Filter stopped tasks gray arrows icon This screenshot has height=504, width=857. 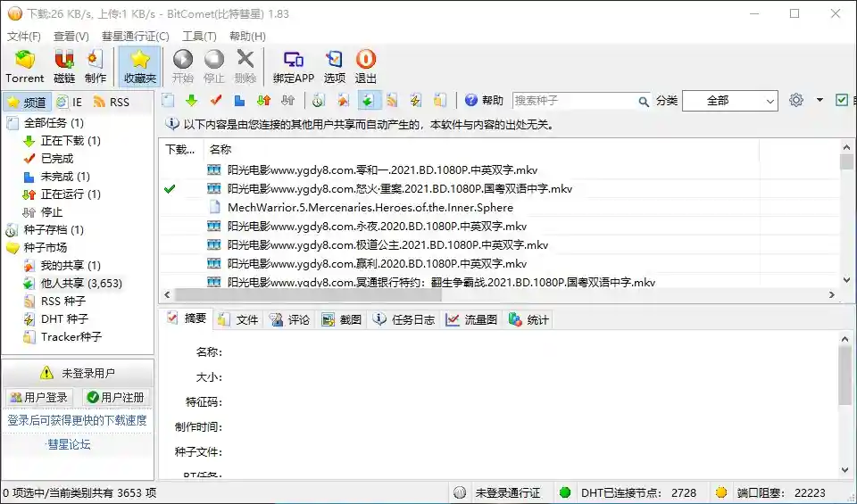[x=287, y=101]
